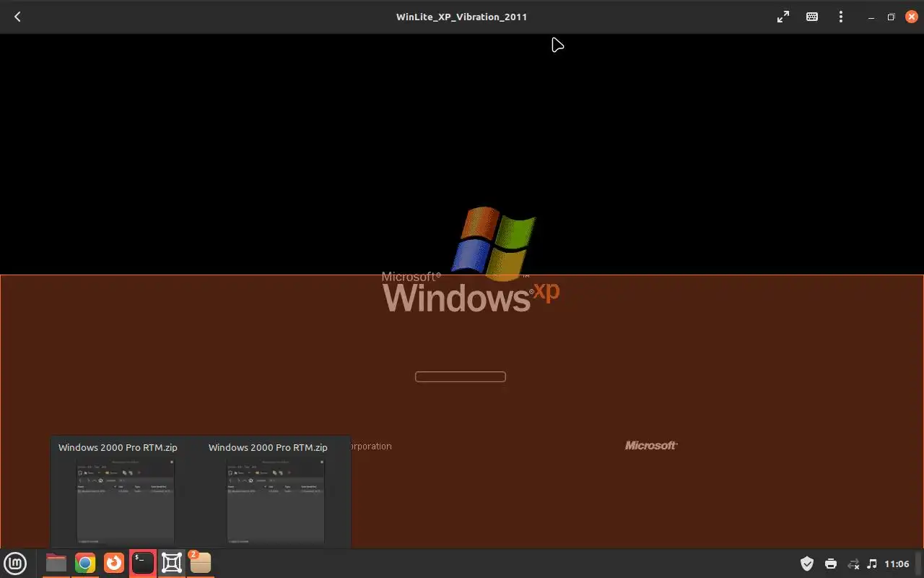Open the keyboard shortcuts sender icon
The width and height of the screenshot is (924, 578).
pyautogui.click(x=812, y=17)
